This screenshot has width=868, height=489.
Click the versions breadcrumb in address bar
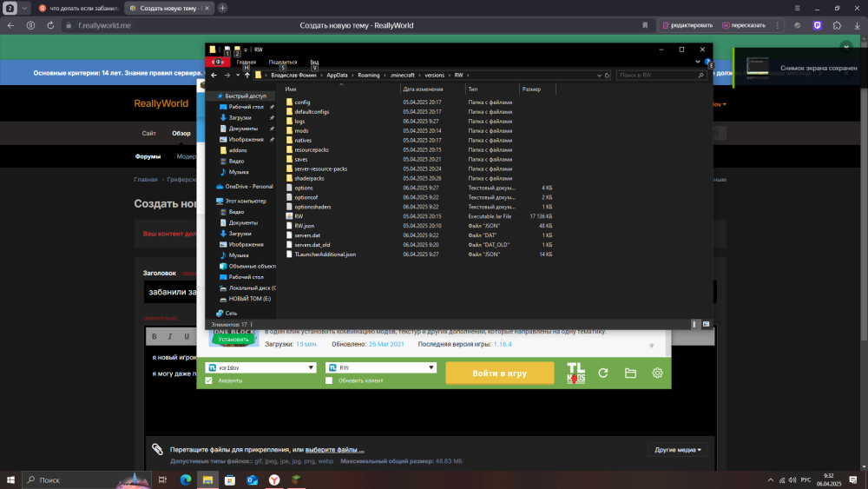(435, 76)
